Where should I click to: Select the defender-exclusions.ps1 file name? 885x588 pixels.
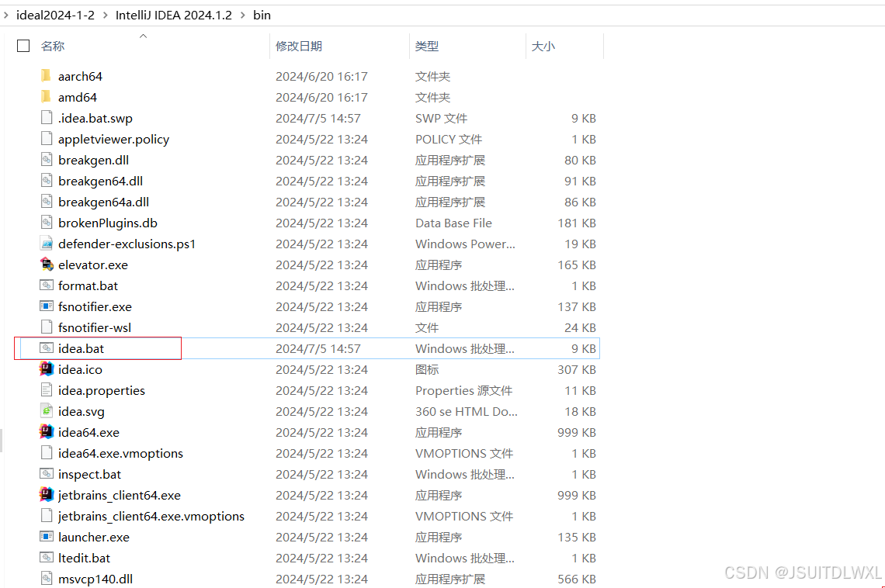click(x=127, y=244)
